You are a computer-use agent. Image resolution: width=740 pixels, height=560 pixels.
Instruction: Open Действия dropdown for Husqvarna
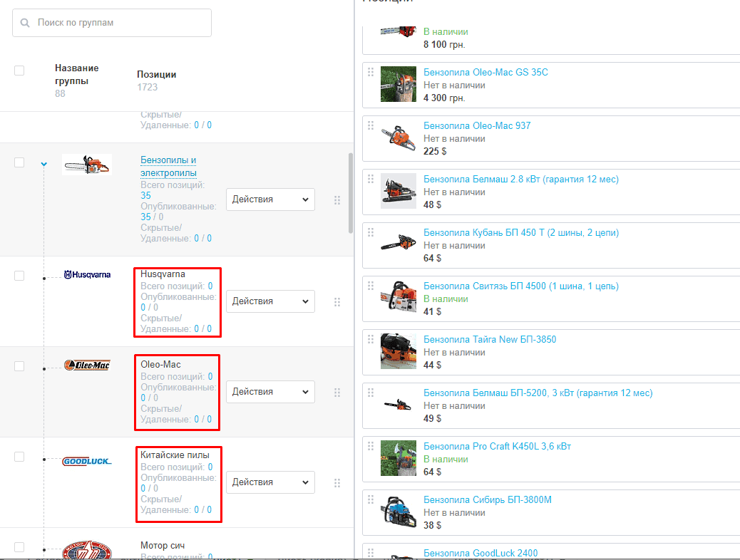pos(270,301)
